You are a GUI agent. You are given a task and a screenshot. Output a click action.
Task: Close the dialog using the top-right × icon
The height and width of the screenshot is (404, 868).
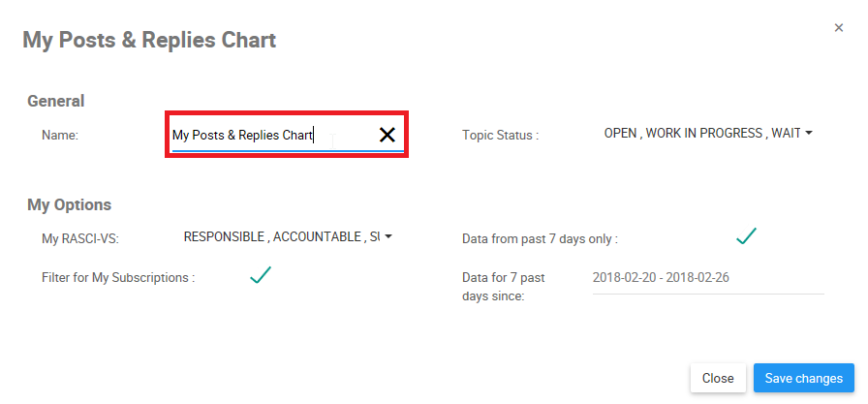point(839,28)
